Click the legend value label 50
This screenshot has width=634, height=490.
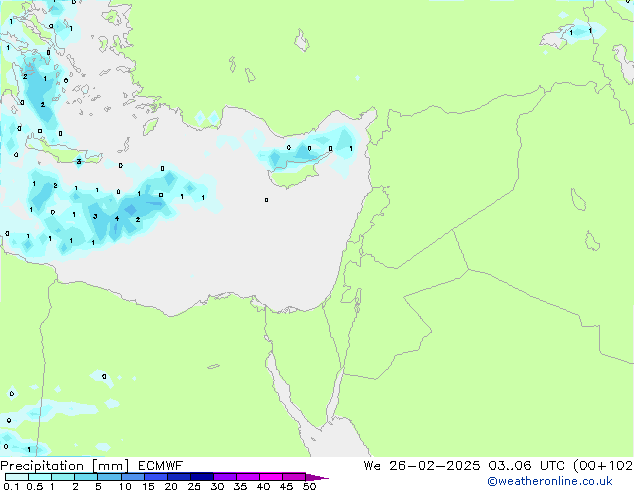309,486
